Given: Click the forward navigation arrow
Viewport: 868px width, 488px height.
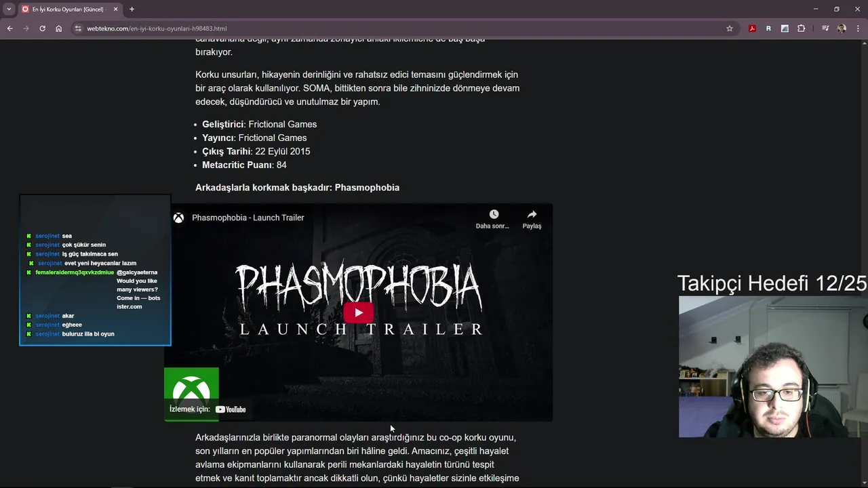Looking at the screenshot, I should [x=26, y=28].
